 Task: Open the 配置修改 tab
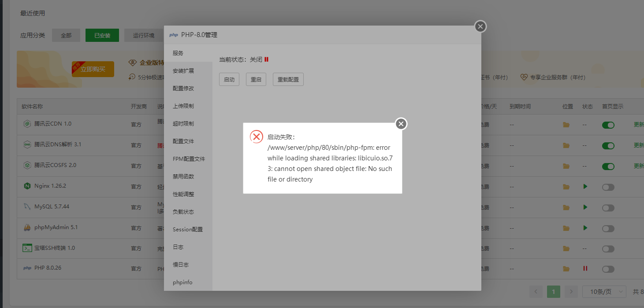pos(188,88)
